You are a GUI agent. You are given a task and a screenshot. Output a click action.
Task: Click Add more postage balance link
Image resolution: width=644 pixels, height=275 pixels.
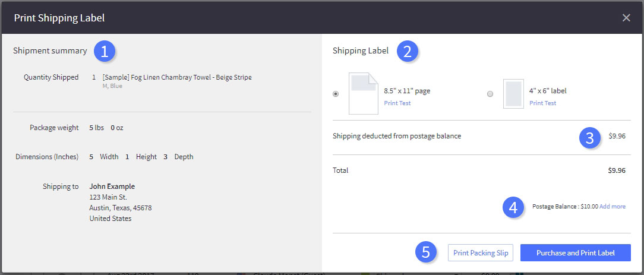coord(613,207)
